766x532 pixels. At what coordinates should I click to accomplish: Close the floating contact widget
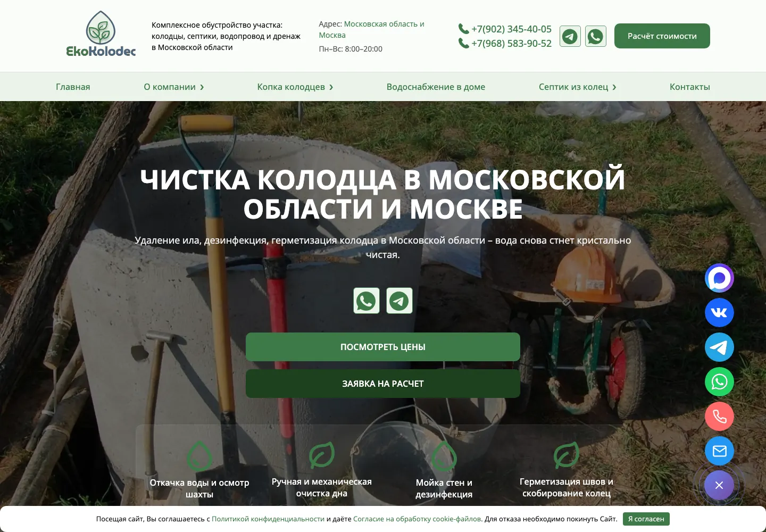point(719,485)
